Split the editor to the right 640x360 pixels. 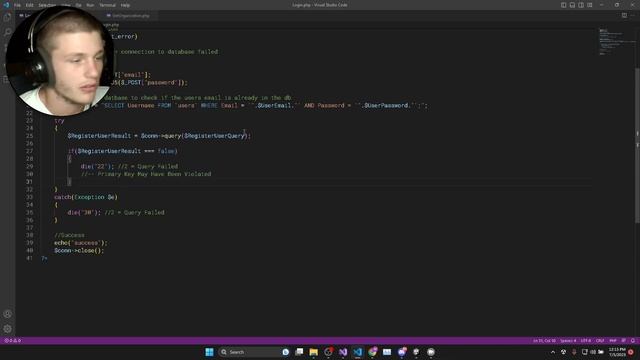[x=624, y=16]
